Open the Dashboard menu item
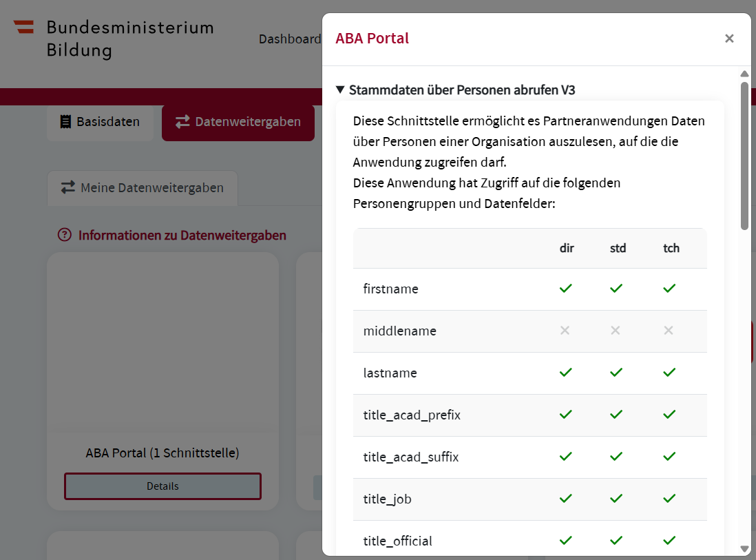This screenshot has width=756, height=560. [x=290, y=39]
